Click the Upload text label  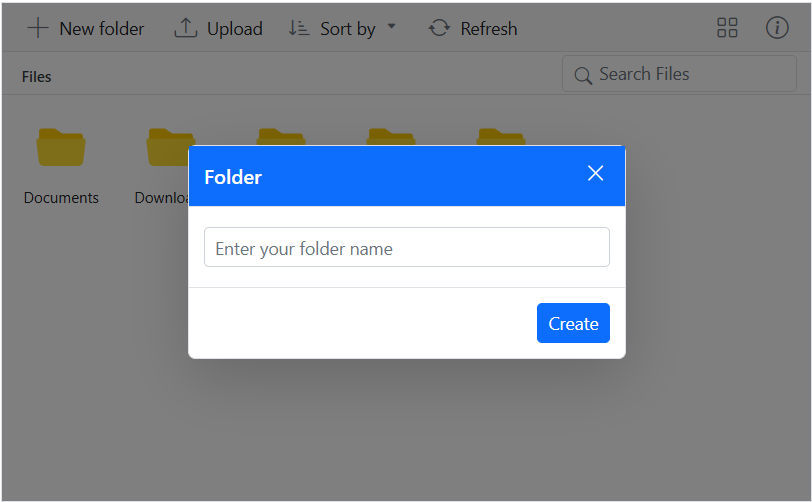point(234,29)
